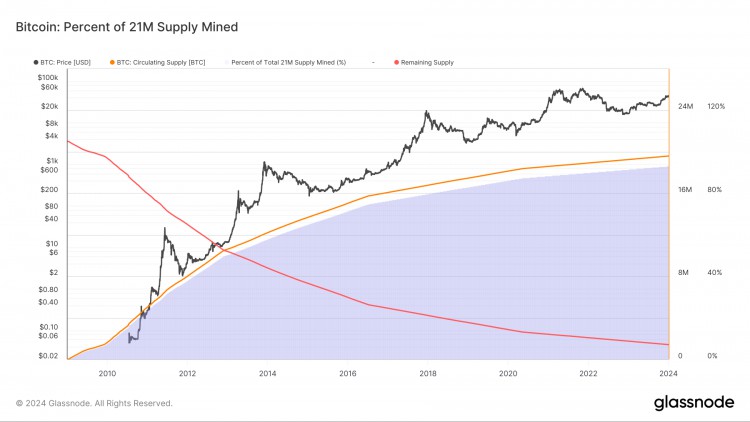Click the $0.02 price axis label
750x422 pixels.
(x=48, y=355)
